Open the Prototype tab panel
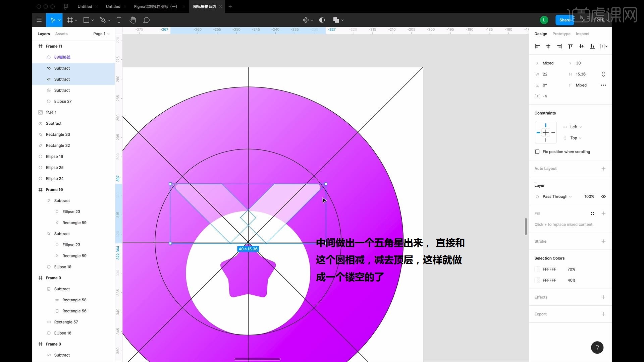Viewport: 644px width, 362px height. point(561,33)
